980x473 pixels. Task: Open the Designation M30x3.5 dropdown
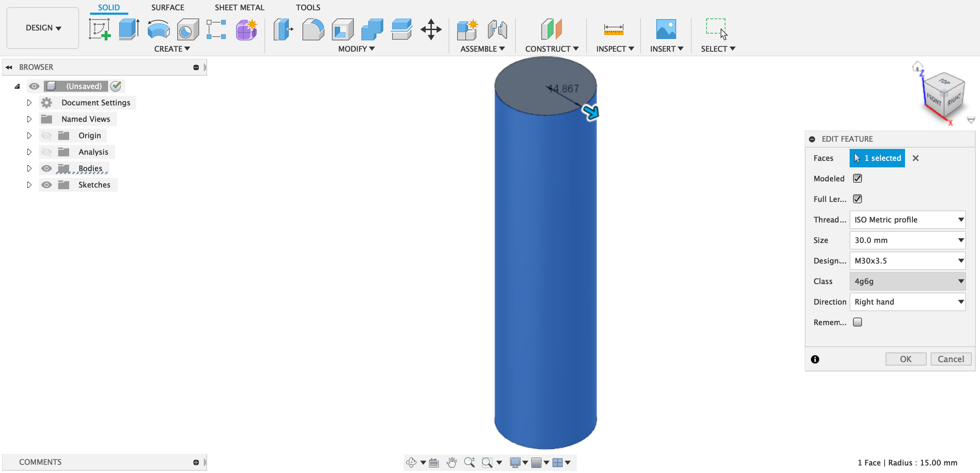[x=907, y=261]
